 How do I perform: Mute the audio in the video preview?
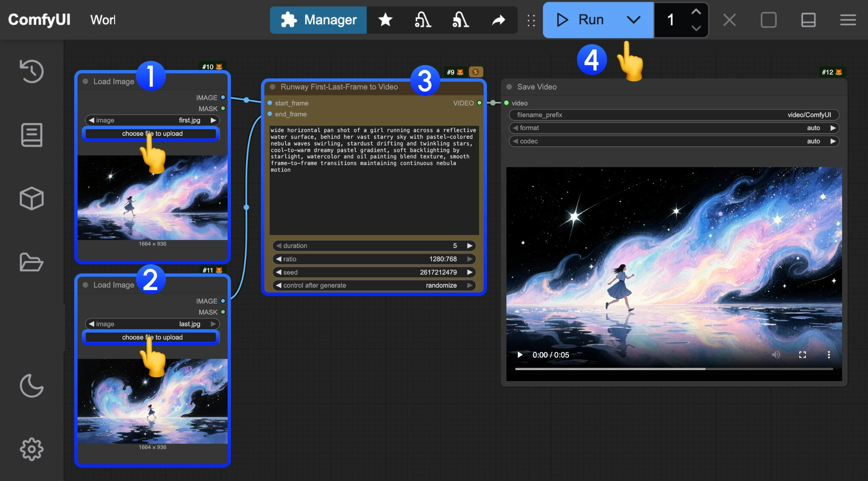tap(776, 355)
